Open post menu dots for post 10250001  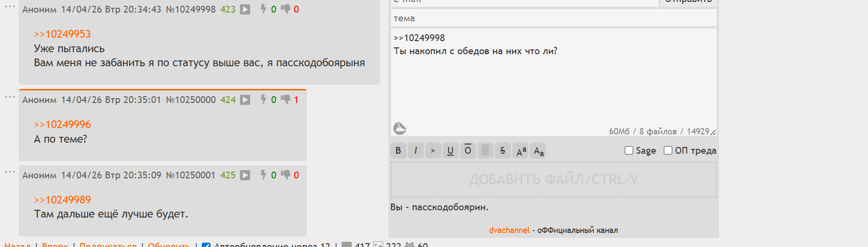[10, 172]
